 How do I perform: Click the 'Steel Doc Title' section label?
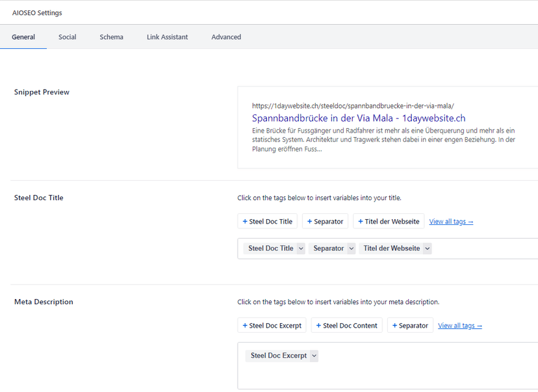point(39,198)
